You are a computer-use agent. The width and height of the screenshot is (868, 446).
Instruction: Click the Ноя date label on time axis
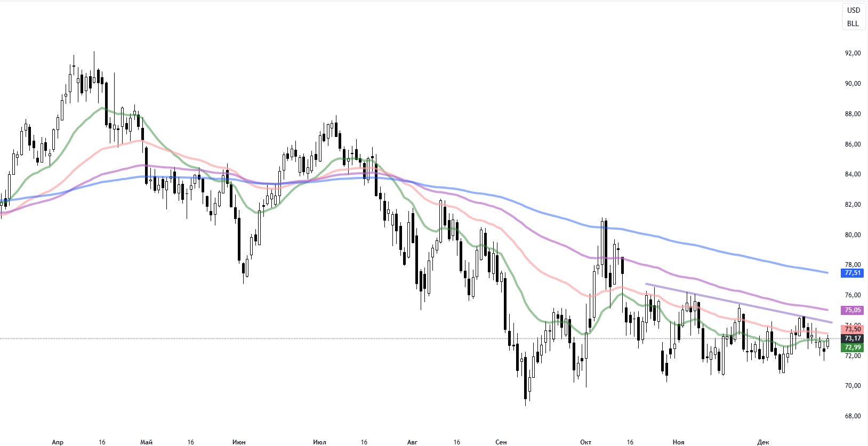pos(678,442)
